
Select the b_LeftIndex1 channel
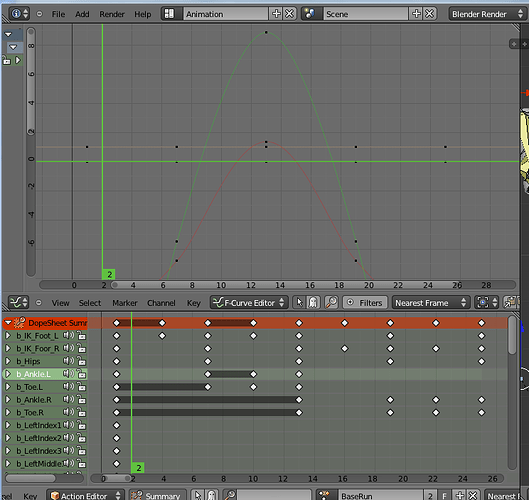click(x=38, y=425)
